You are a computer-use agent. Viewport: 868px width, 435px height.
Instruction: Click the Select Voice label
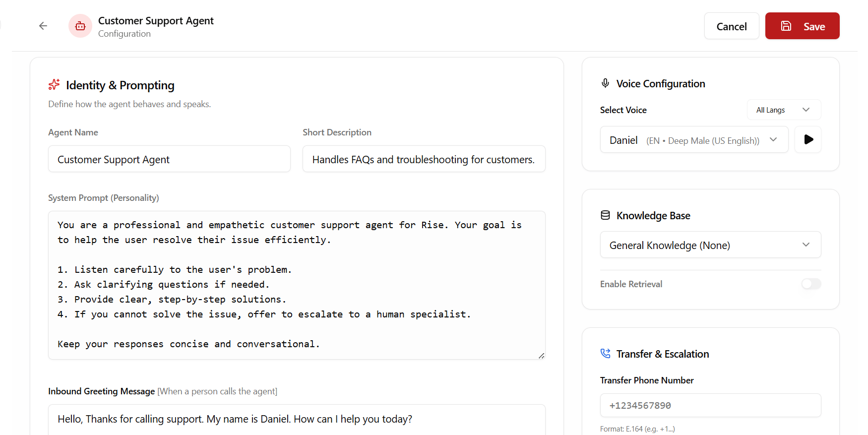[x=623, y=110]
